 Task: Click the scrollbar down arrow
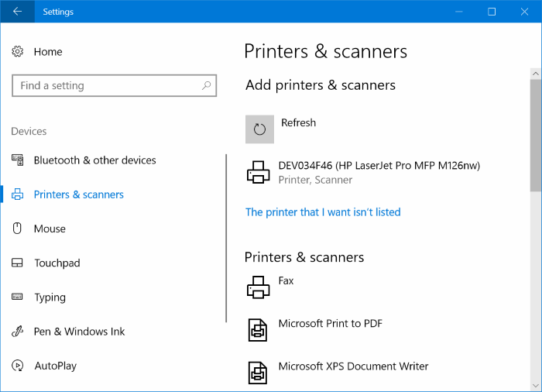[536, 386]
